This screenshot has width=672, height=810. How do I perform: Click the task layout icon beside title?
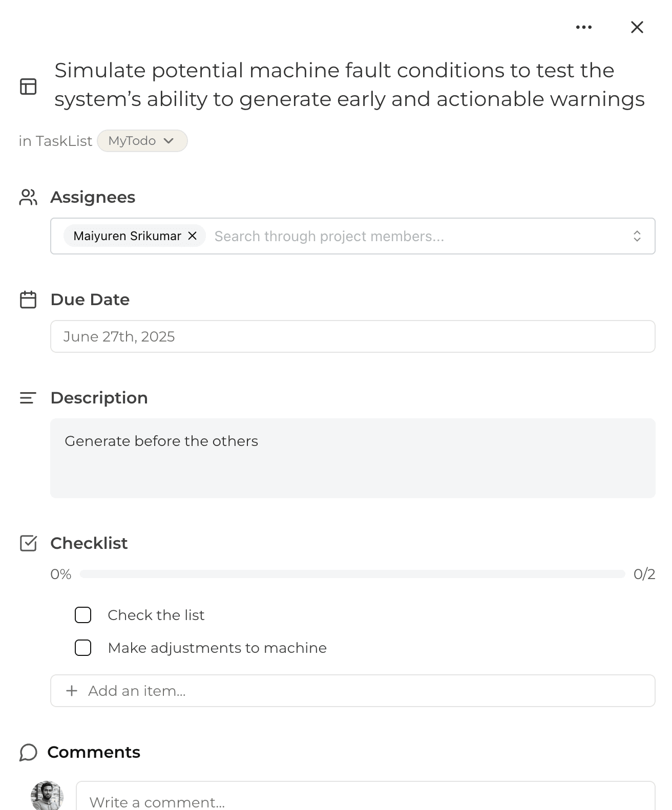coord(28,87)
